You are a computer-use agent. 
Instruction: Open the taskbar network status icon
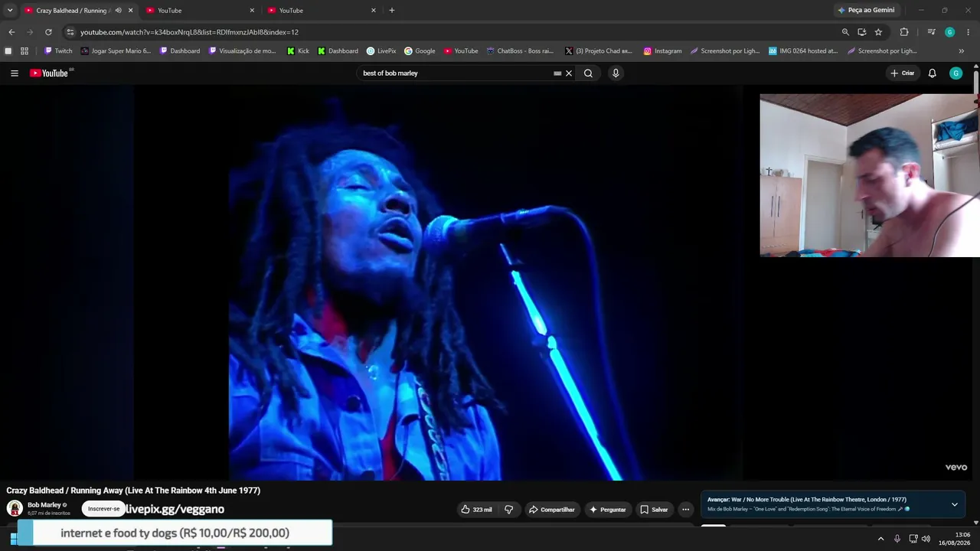coord(913,539)
